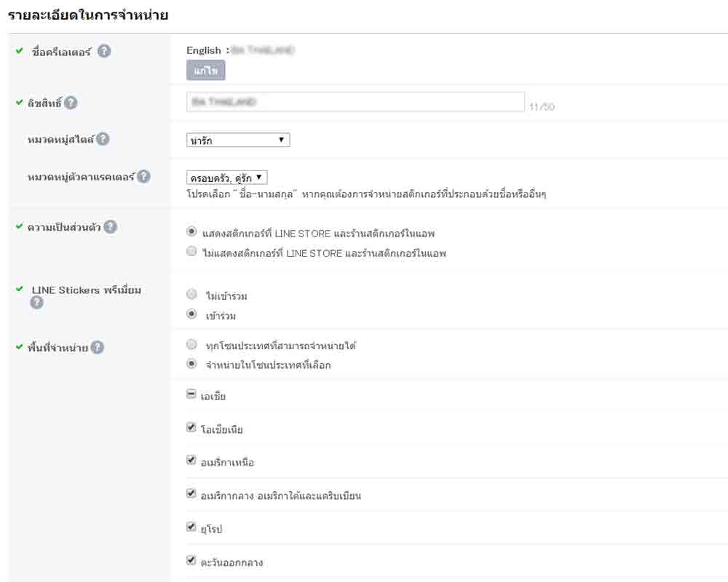Click help icon for หมวดหมู่ตัวคาแรคเตอร์

tap(144, 177)
